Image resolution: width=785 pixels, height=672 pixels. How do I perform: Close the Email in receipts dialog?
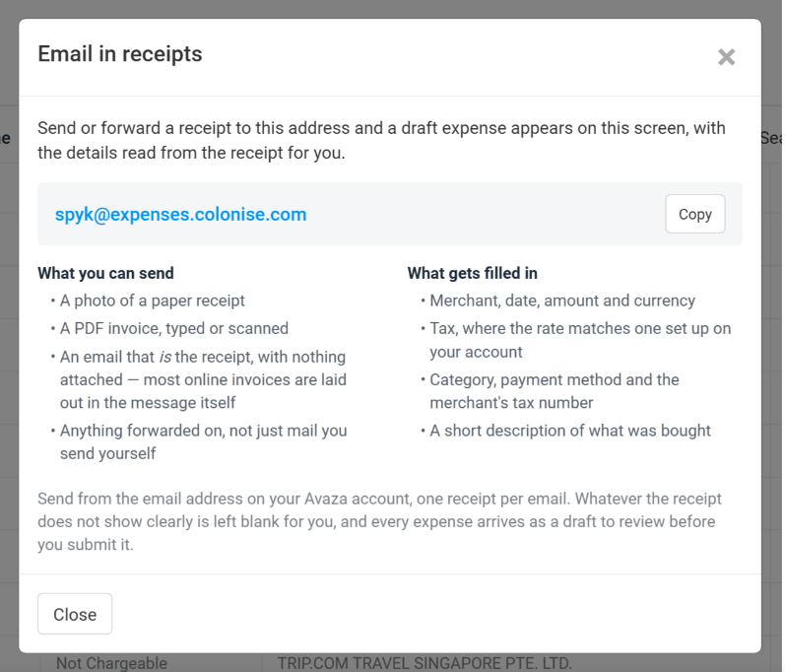coord(75,614)
